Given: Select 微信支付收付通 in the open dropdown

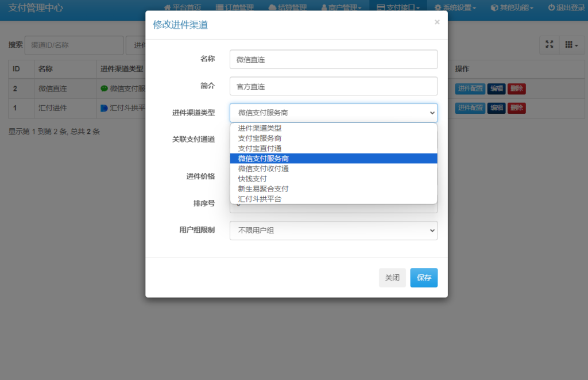Looking at the screenshot, I should coord(264,168).
